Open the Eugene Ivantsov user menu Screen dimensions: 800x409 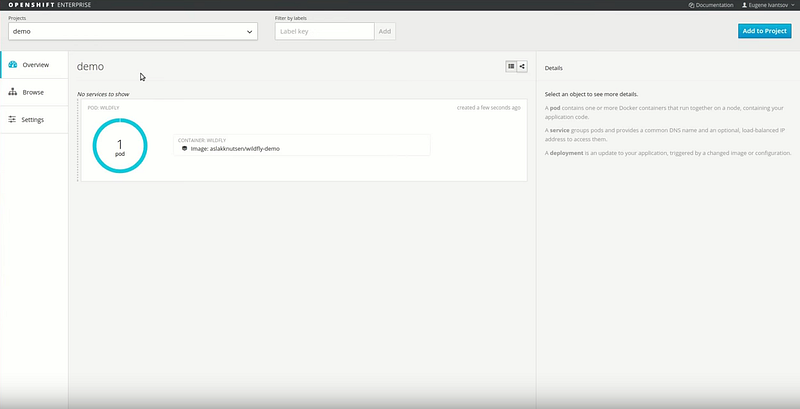click(x=768, y=5)
